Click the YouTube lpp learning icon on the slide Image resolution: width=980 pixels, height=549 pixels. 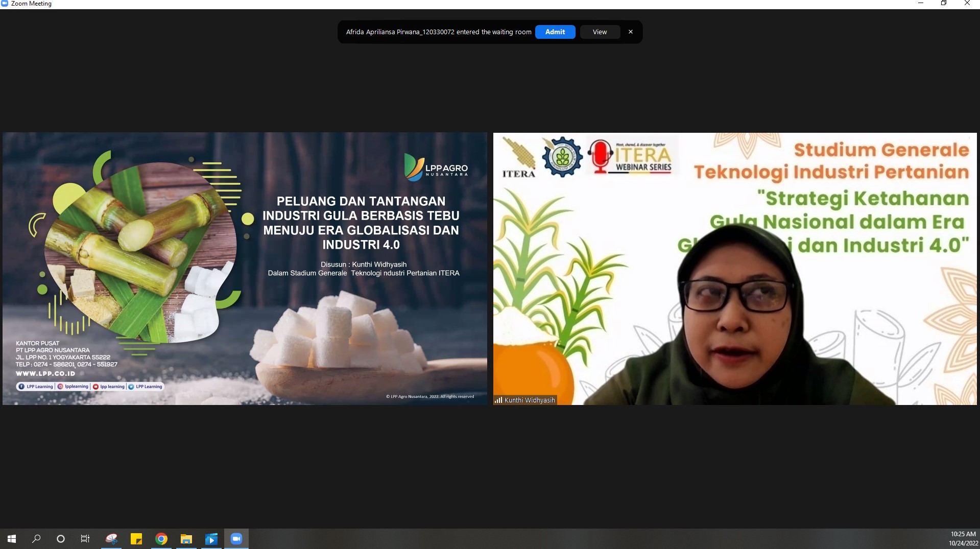tap(96, 387)
